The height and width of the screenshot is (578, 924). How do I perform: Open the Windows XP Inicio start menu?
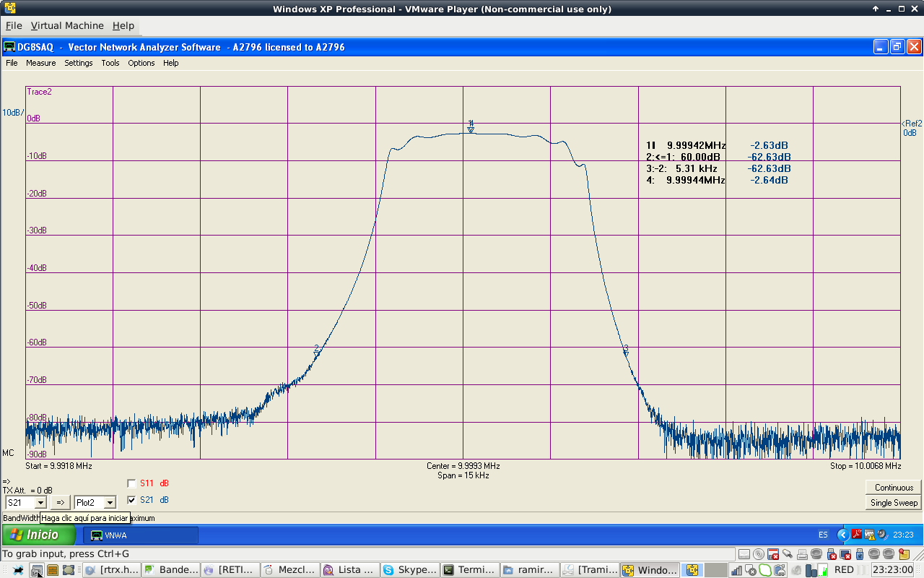click(39, 535)
